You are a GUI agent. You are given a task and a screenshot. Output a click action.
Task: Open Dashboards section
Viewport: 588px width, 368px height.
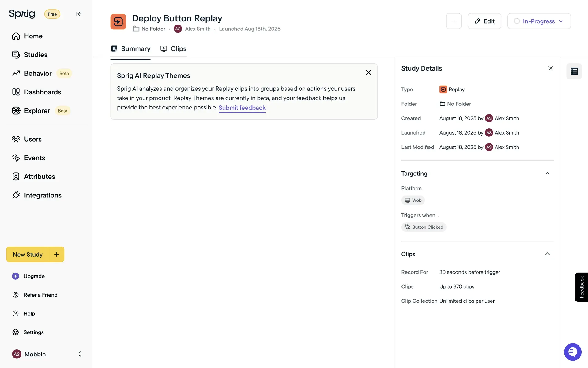point(42,92)
